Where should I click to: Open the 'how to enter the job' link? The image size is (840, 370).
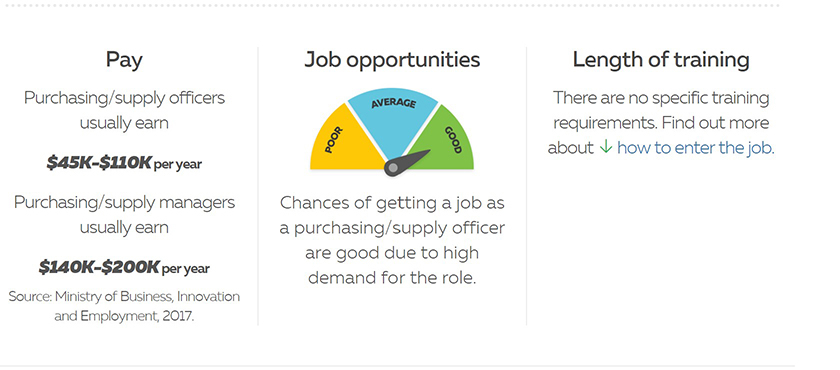pyautogui.click(x=695, y=147)
